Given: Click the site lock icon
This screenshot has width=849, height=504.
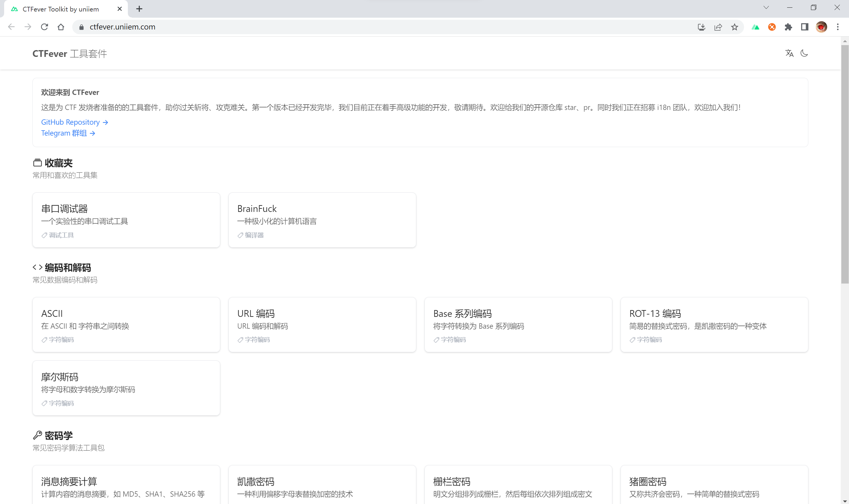Looking at the screenshot, I should (x=81, y=27).
